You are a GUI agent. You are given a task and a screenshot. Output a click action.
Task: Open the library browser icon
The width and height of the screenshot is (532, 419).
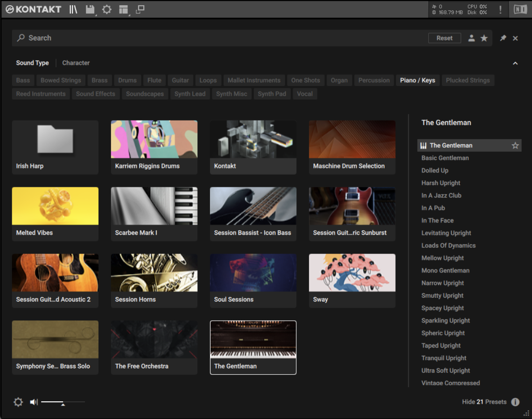pyautogui.click(x=73, y=9)
